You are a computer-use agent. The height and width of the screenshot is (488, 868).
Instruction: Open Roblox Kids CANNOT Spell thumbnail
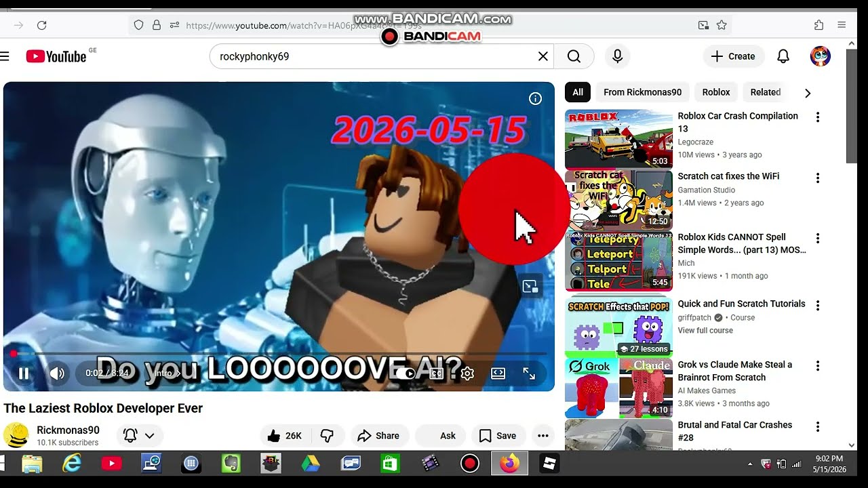coord(618,261)
